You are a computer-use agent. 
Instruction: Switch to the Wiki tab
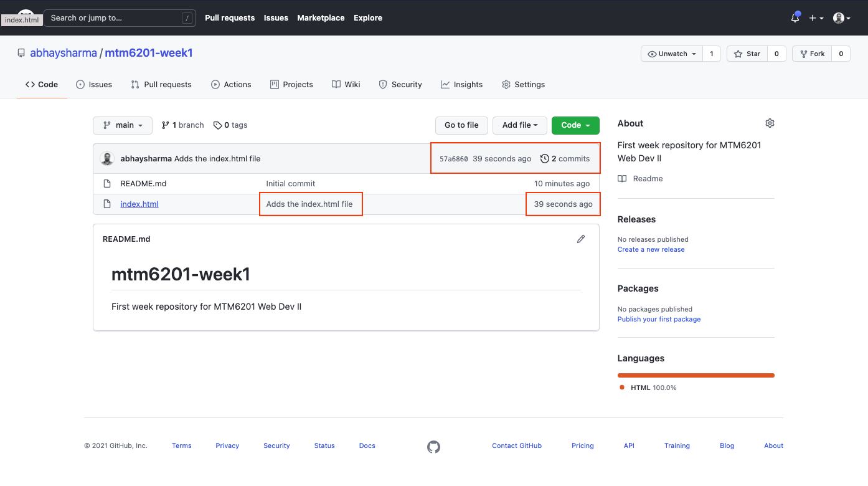346,85
